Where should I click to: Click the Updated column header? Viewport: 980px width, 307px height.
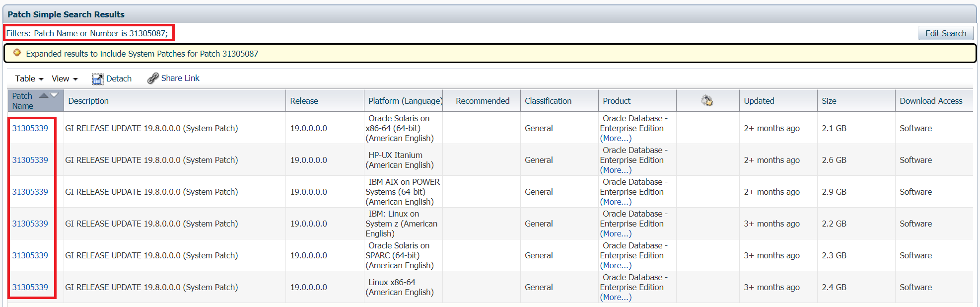(778, 101)
